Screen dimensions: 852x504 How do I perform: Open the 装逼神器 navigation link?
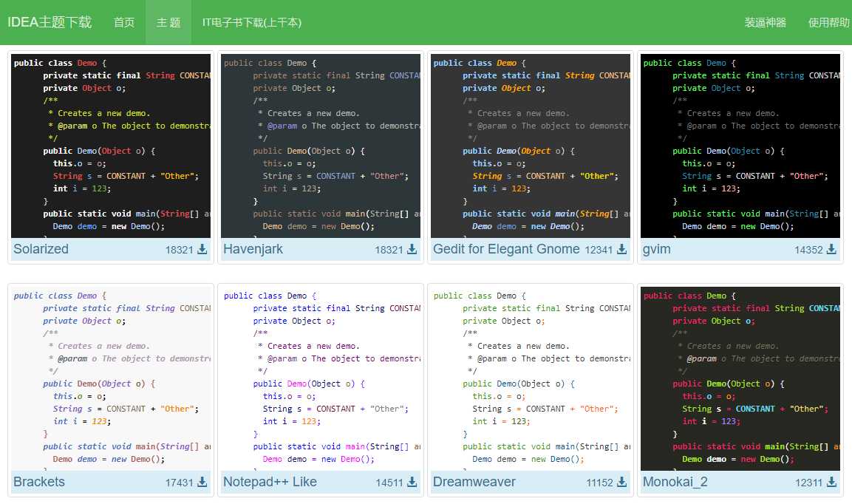765,22
